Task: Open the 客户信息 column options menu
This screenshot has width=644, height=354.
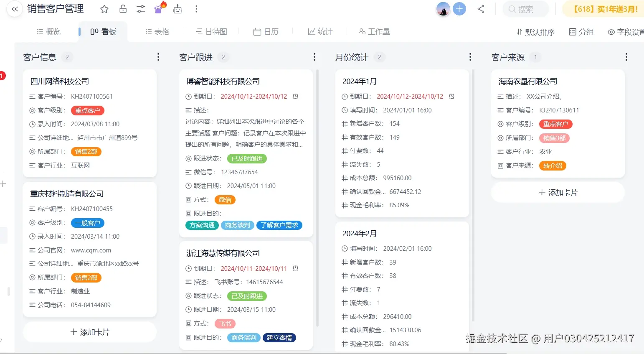Action: click(158, 57)
